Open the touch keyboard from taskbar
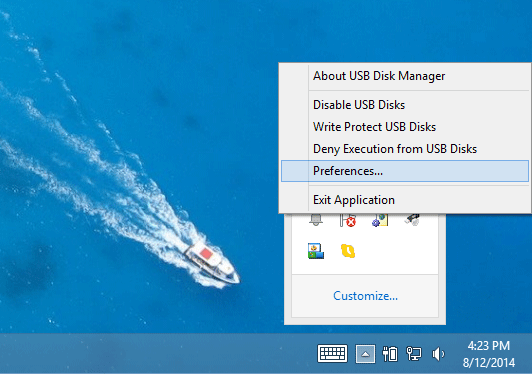 click(x=332, y=354)
